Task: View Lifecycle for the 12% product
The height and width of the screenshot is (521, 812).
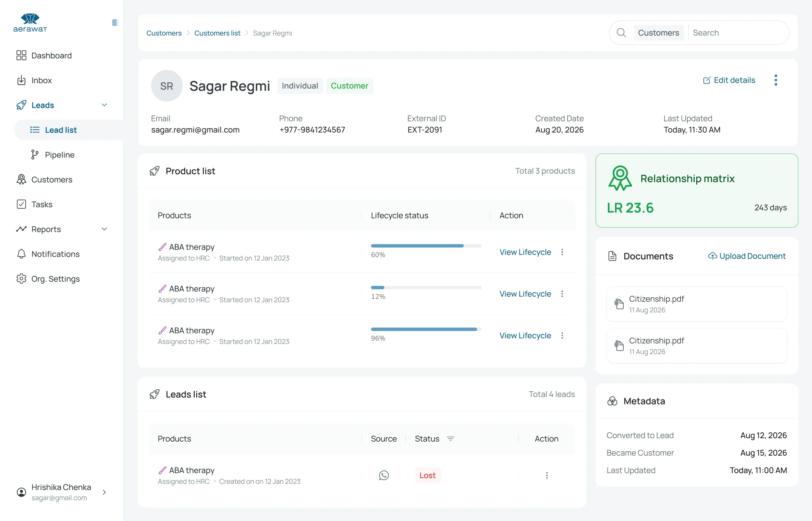Action: [x=525, y=294]
